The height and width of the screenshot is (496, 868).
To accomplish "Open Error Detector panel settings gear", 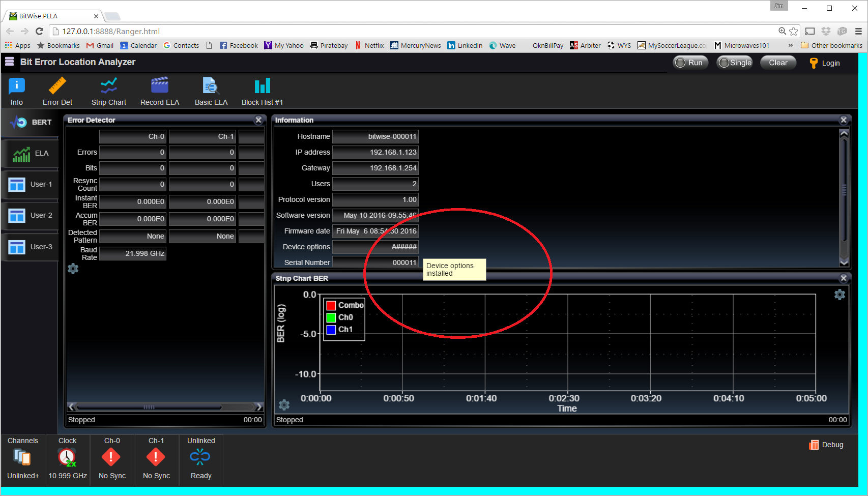I will click(73, 269).
